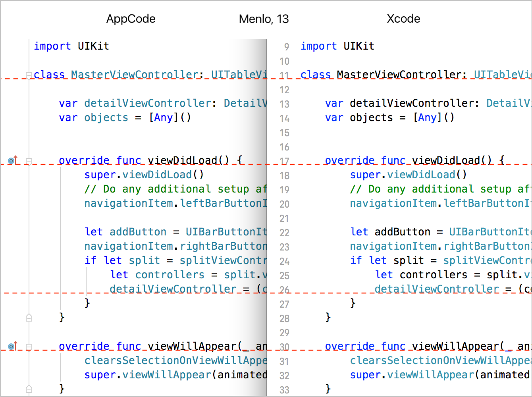Click 'super.viewDidLoad()' call in Xcode pane
This screenshot has width=532, height=397.
(x=409, y=175)
